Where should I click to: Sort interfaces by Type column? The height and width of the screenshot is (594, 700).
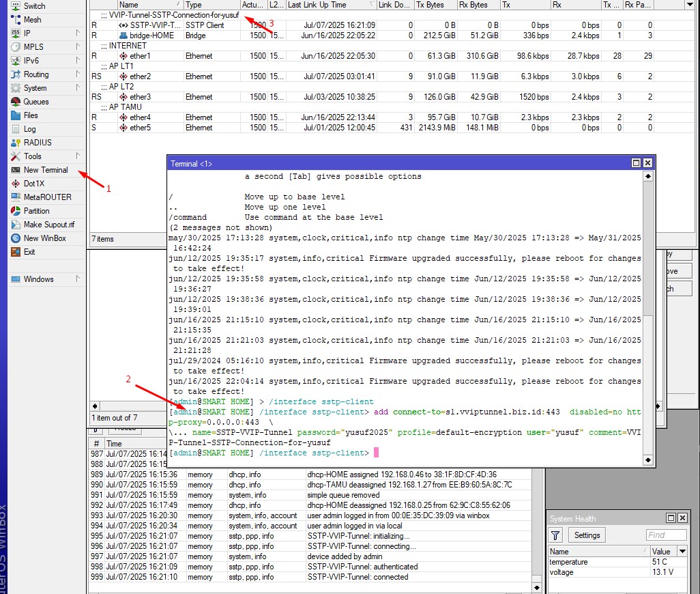pos(212,5)
